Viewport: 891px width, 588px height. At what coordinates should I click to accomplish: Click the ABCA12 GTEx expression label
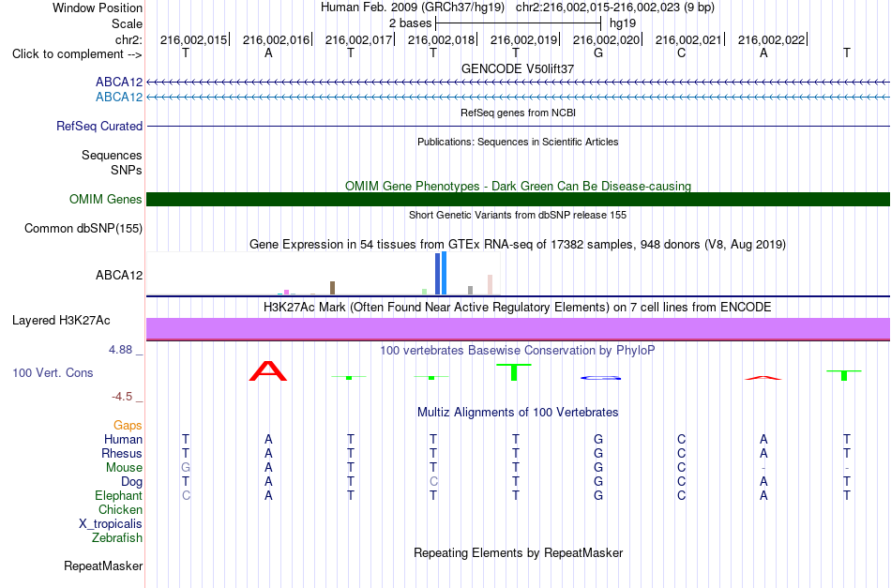pos(119,276)
